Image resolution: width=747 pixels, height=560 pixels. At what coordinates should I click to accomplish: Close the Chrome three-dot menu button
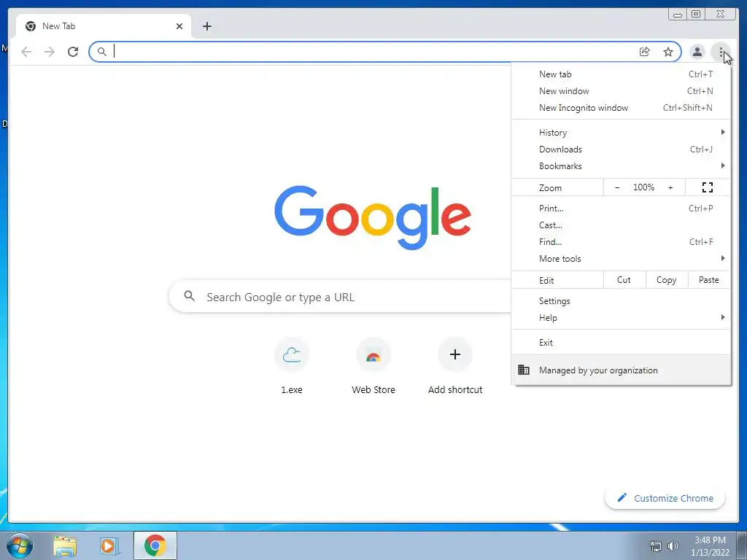tap(721, 52)
